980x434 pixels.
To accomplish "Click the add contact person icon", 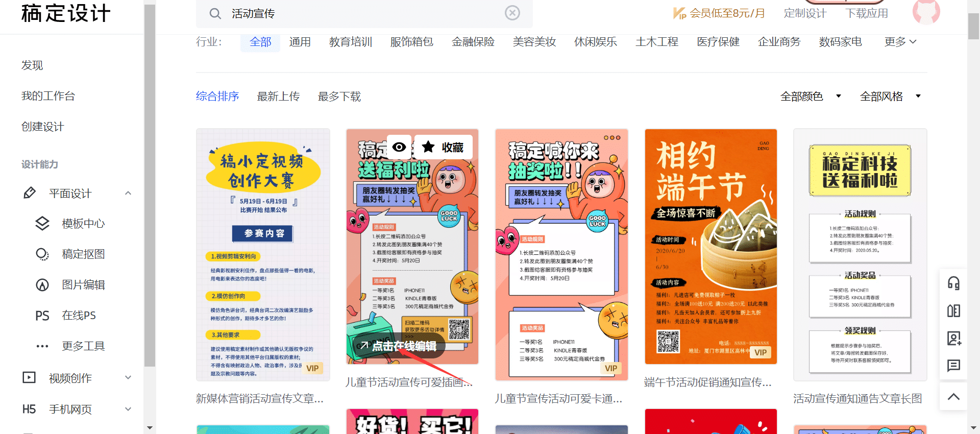I will pyautogui.click(x=953, y=338).
